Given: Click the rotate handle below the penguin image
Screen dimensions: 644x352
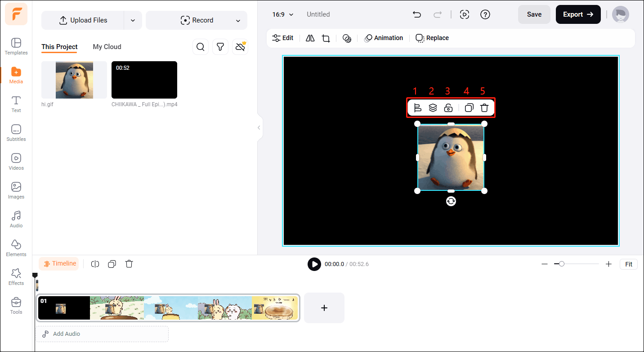Looking at the screenshot, I should pos(451,201).
